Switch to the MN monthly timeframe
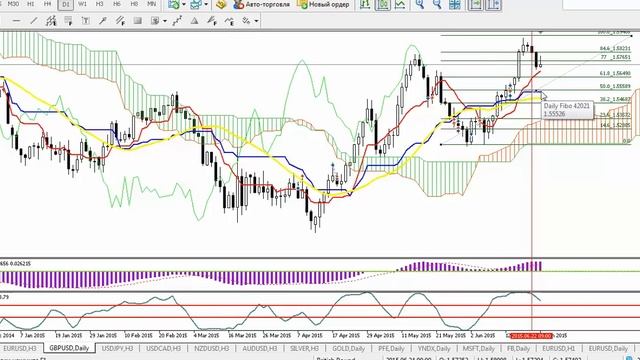Screen dimensions: 640x360 [151, 4]
